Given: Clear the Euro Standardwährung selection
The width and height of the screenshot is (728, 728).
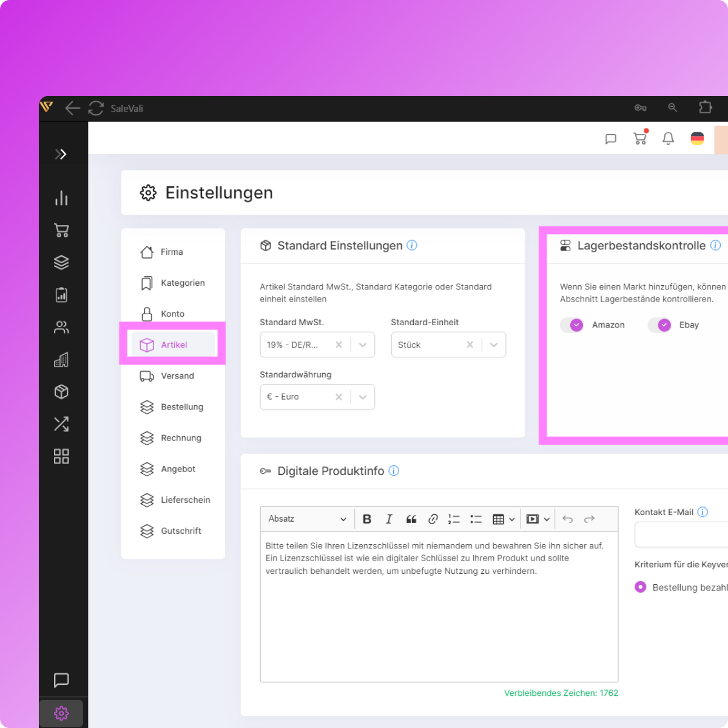Looking at the screenshot, I should [x=339, y=397].
